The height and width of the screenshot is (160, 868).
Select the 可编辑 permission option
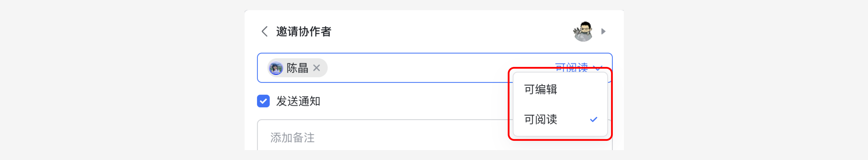click(x=540, y=89)
